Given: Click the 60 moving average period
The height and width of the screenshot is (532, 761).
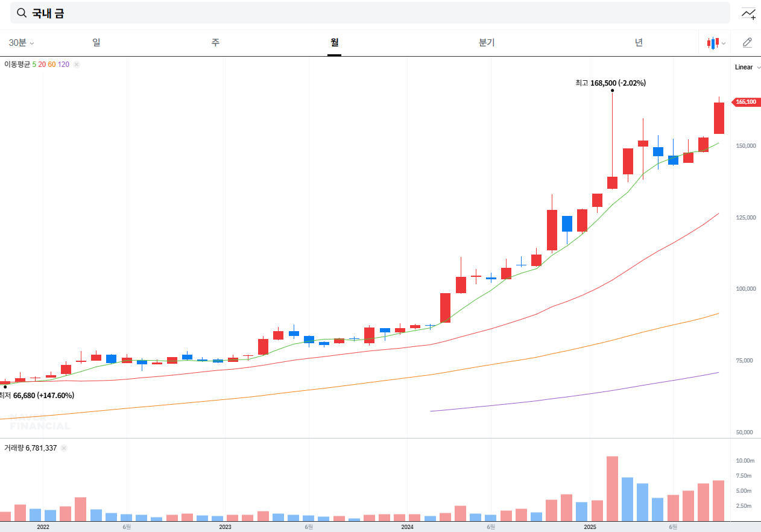Looking at the screenshot, I should (52, 64).
